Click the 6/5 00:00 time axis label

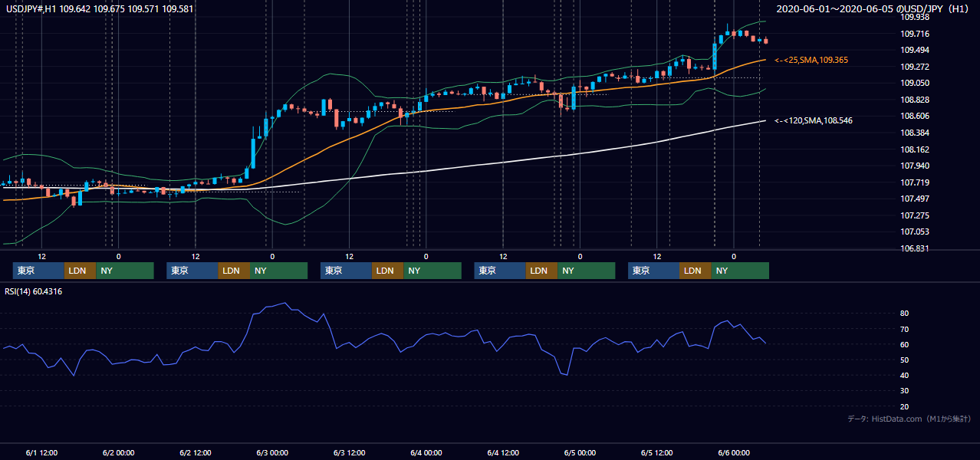580,453
